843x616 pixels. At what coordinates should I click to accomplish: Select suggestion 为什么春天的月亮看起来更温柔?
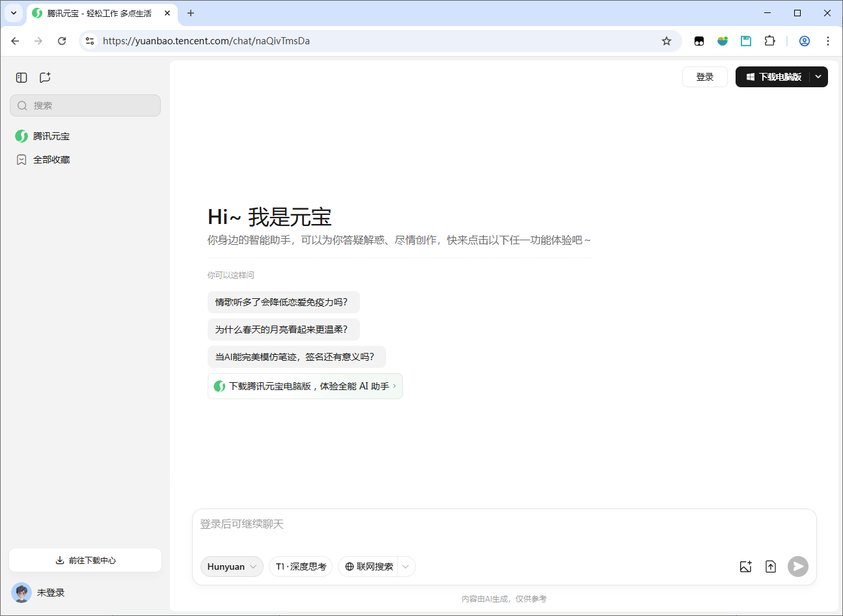[283, 329]
